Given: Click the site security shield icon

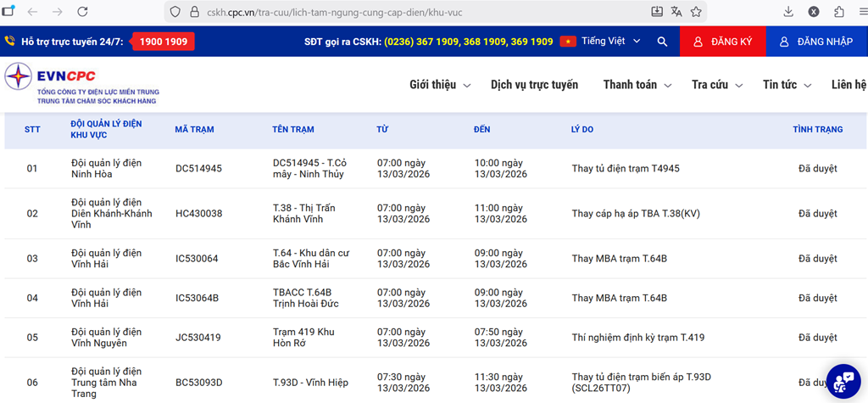Looking at the screenshot, I should pos(175,13).
